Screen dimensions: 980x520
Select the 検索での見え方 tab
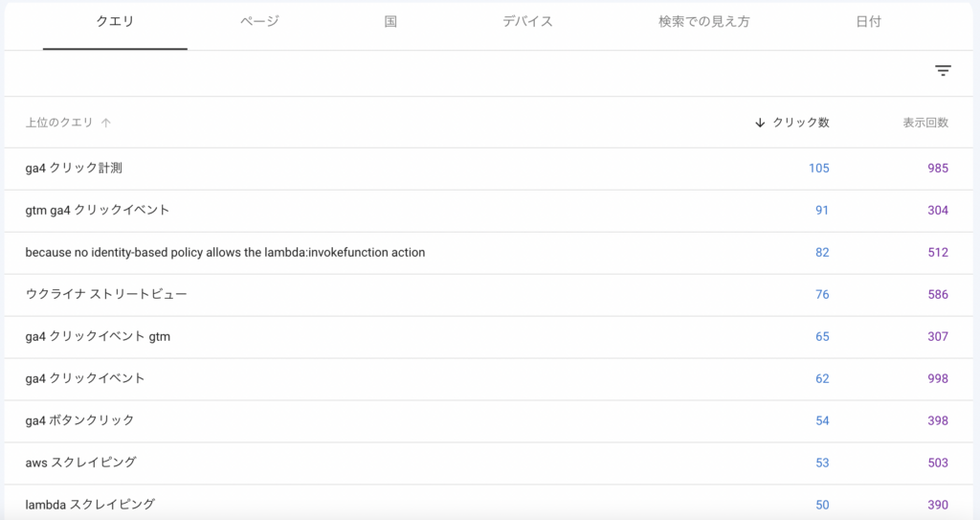click(703, 21)
